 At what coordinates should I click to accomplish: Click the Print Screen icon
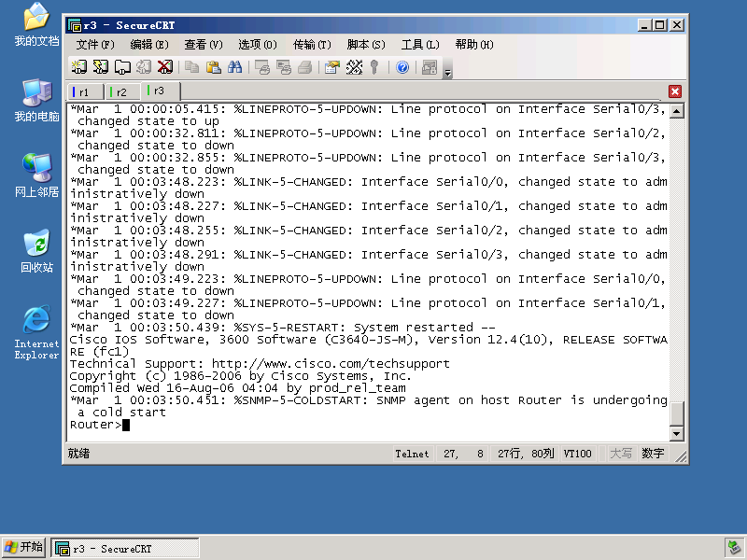click(x=262, y=67)
